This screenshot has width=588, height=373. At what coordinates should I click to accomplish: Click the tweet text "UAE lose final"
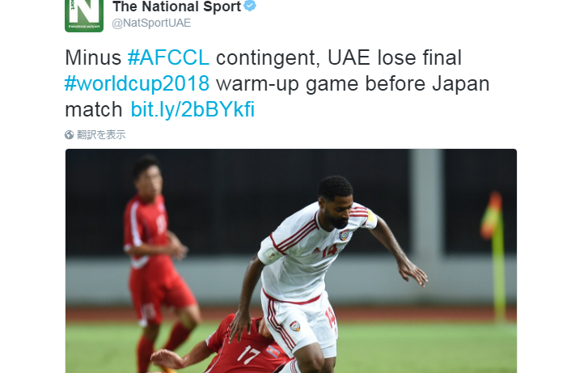click(395, 57)
